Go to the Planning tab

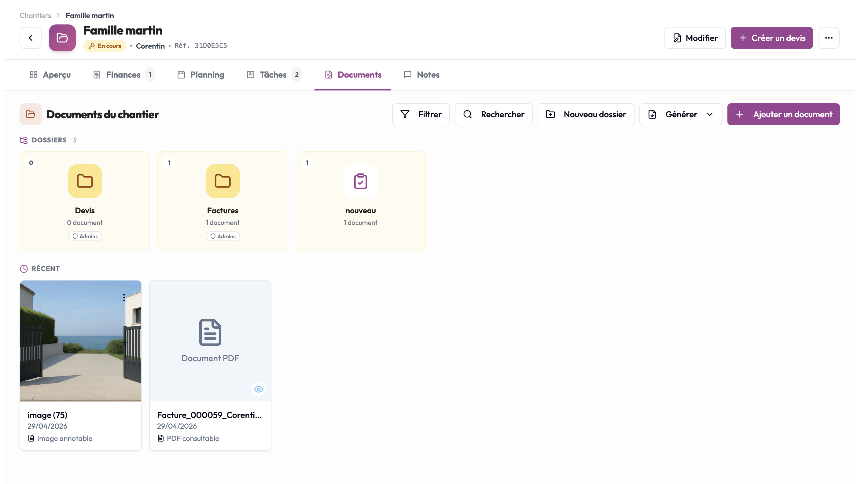201,75
